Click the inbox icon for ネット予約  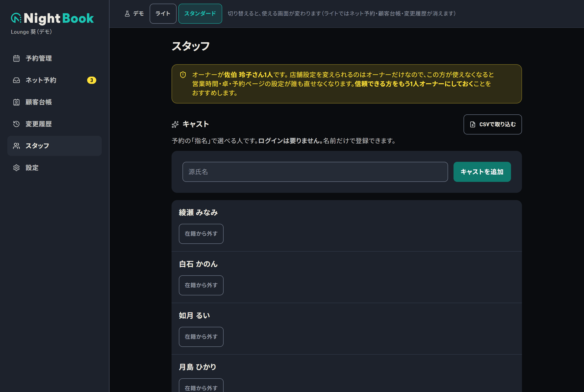pos(16,80)
